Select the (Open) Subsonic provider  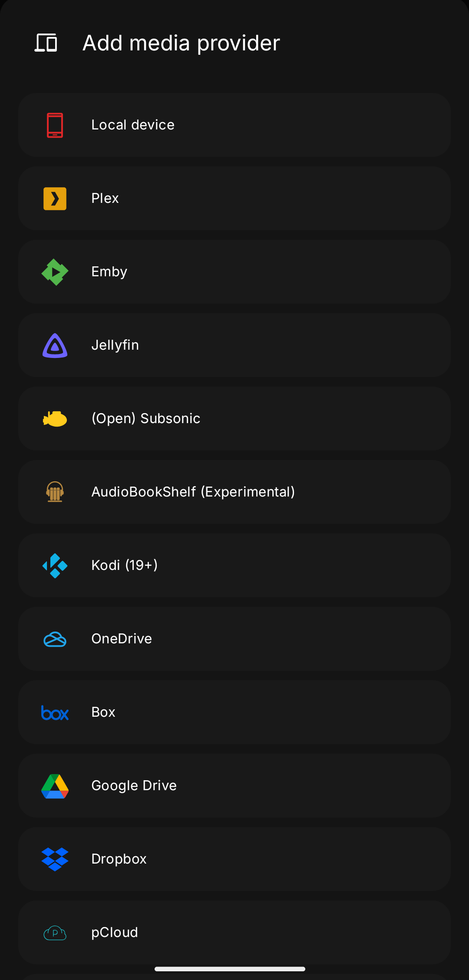234,419
